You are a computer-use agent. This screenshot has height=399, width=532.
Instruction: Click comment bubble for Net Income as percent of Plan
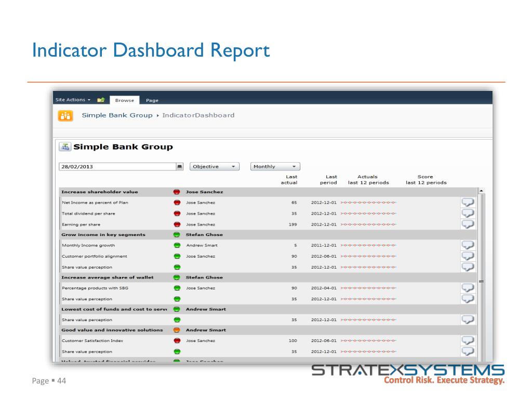[468, 203]
